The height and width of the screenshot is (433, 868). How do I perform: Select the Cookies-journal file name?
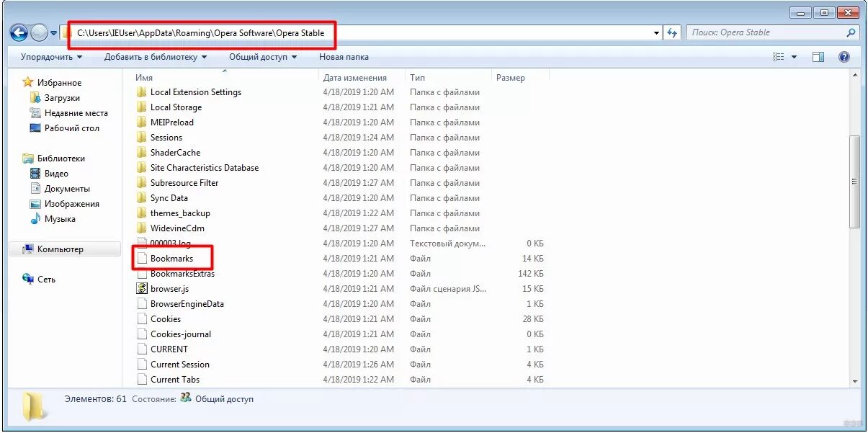pyautogui.click(x=181, y=334)
